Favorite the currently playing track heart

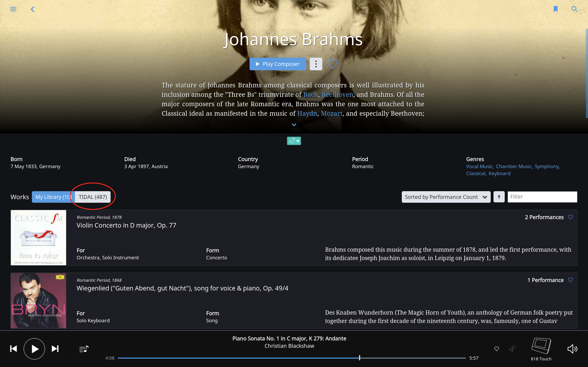coord(497,349)
